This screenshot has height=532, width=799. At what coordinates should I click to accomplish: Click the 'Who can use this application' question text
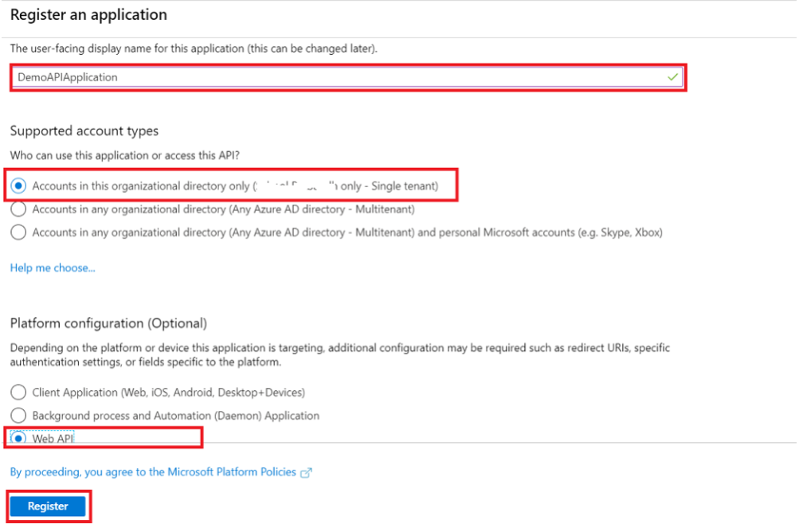124,155
